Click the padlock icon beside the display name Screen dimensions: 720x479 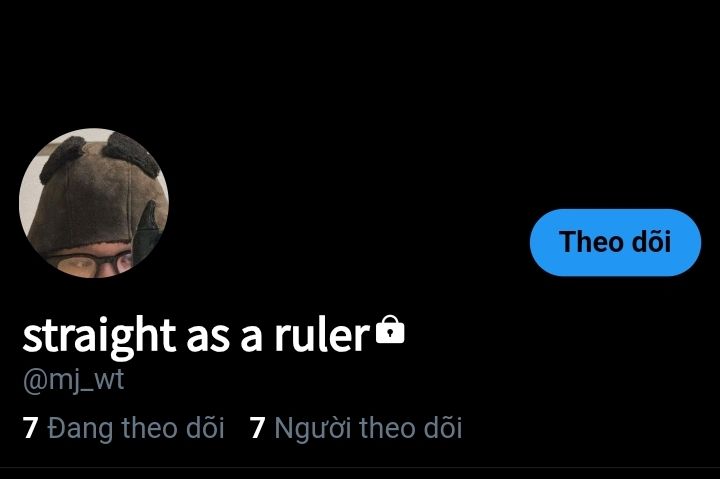pyautogui.click(x=390, y=329)
